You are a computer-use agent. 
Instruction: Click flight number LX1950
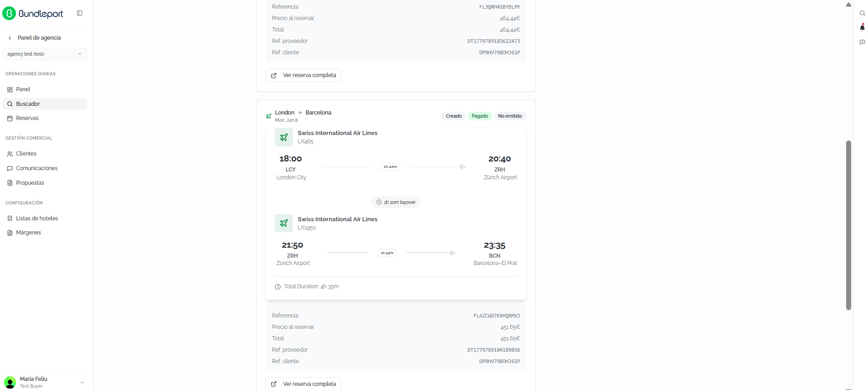click(x=307, y=228)
